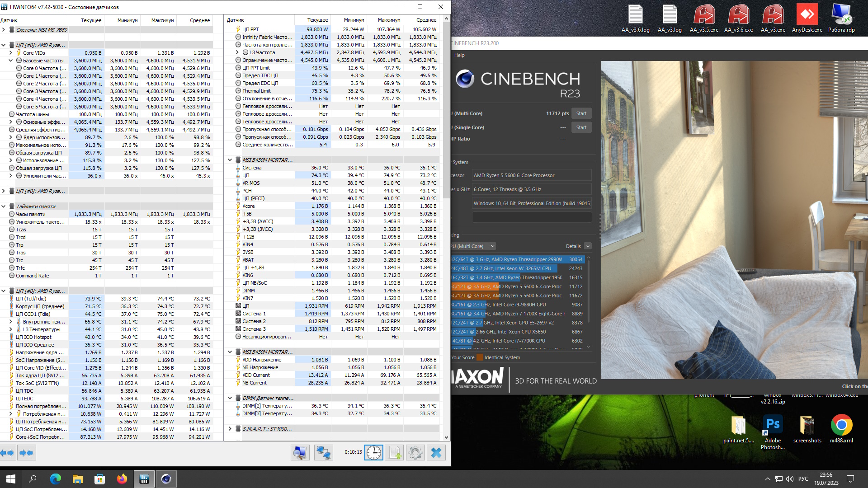The image size is (868, 488).
Task: Close sensors with the blue X icon
Action: 436,453
